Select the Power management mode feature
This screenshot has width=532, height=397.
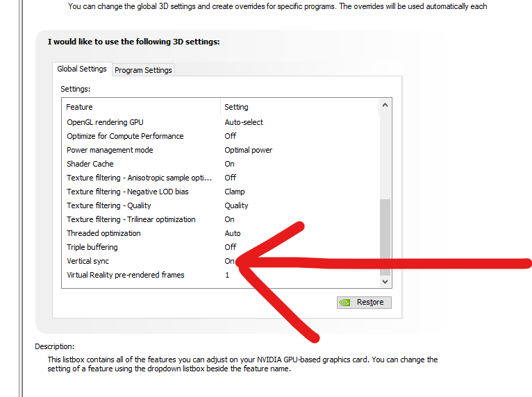coord(222,150)
